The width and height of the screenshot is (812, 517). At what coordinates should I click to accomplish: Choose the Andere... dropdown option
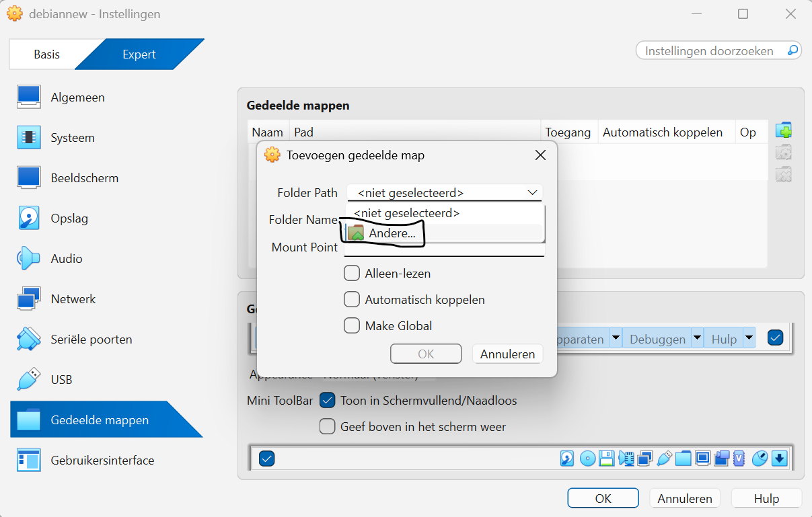[444, 233]
